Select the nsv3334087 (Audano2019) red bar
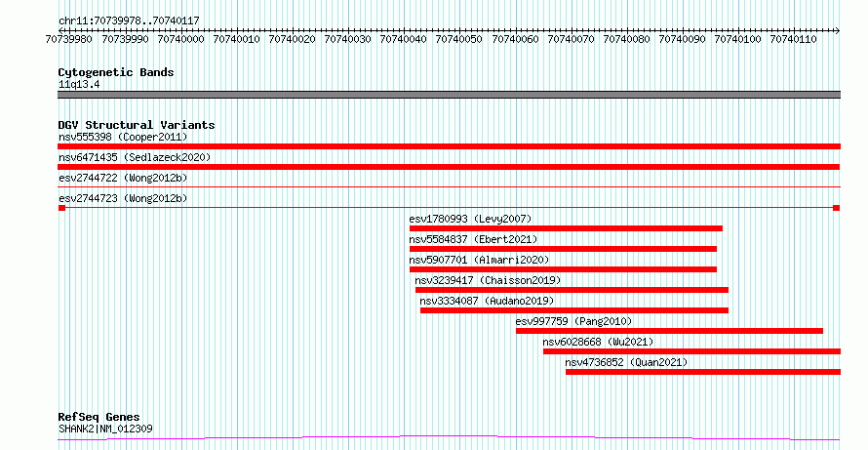Image resolution: width=868 pixels, height=450 pixels. (x=574, y=310)
